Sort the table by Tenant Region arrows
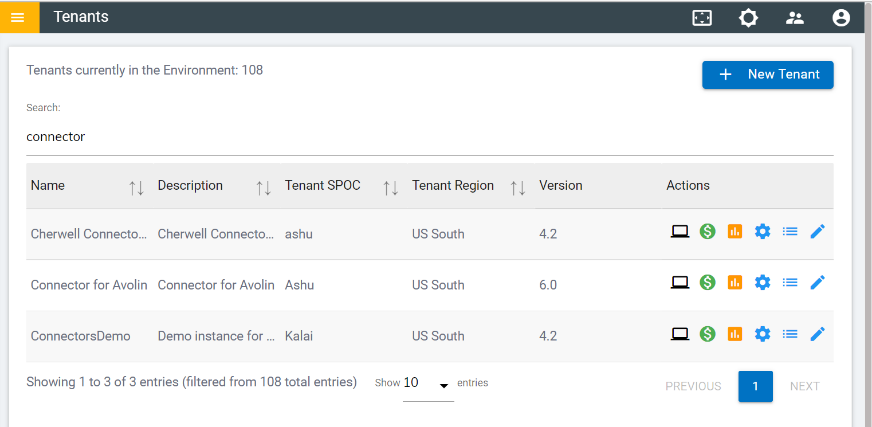Viewport: 872px width, 427px height. [x=518, y=188]
